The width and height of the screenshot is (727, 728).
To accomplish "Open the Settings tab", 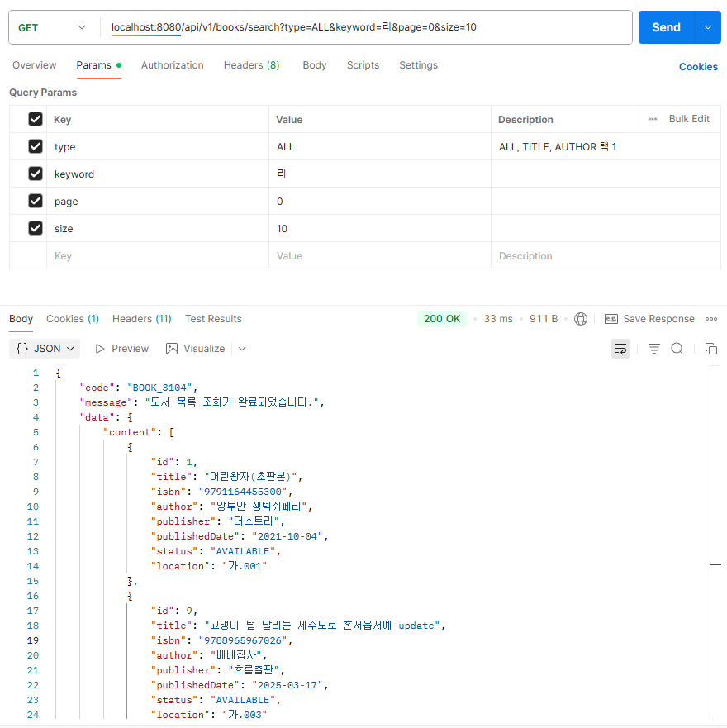I will click(418, 65).
